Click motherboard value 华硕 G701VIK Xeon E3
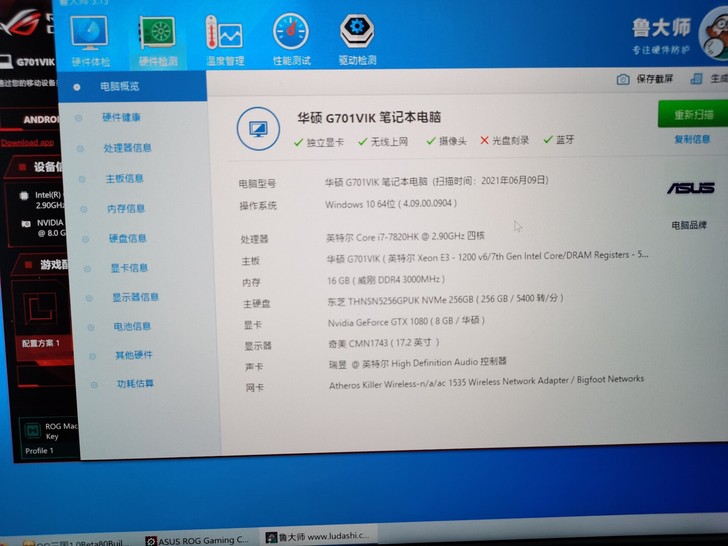 tap(487, 256)
